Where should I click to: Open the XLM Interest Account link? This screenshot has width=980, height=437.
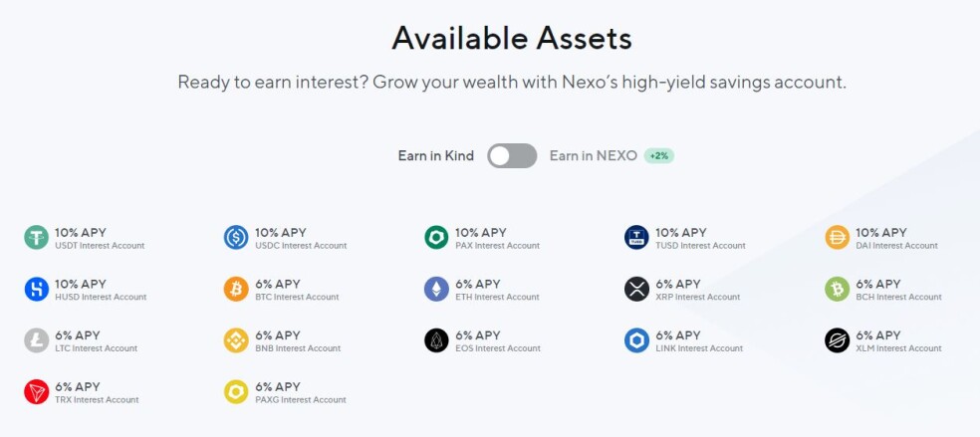(x=898, y=348)
